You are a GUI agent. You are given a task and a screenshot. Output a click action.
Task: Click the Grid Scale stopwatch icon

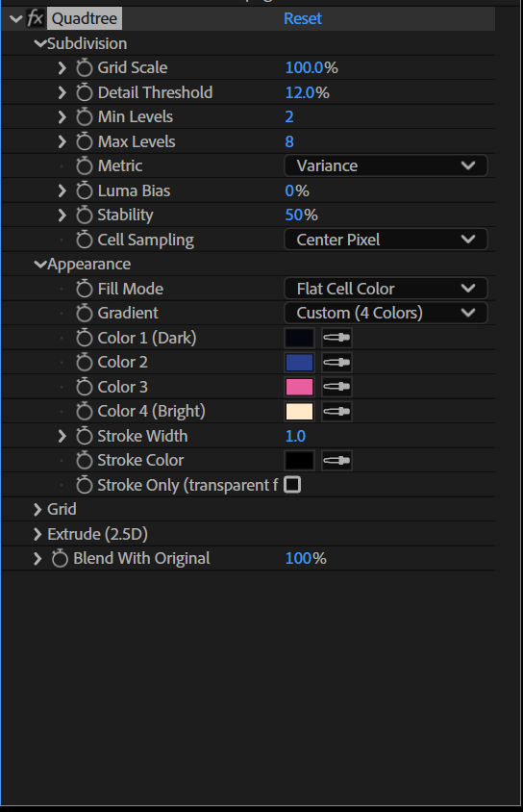pos(84,67)
